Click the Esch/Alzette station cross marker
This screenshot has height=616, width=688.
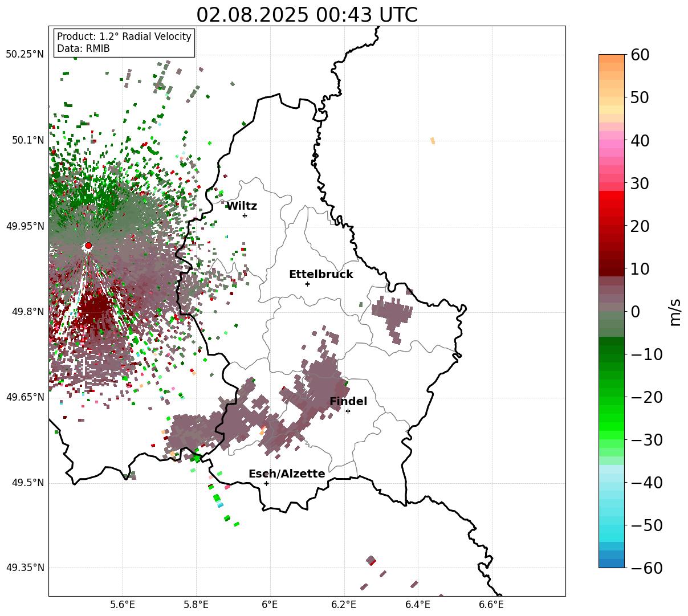pos(266,483)
